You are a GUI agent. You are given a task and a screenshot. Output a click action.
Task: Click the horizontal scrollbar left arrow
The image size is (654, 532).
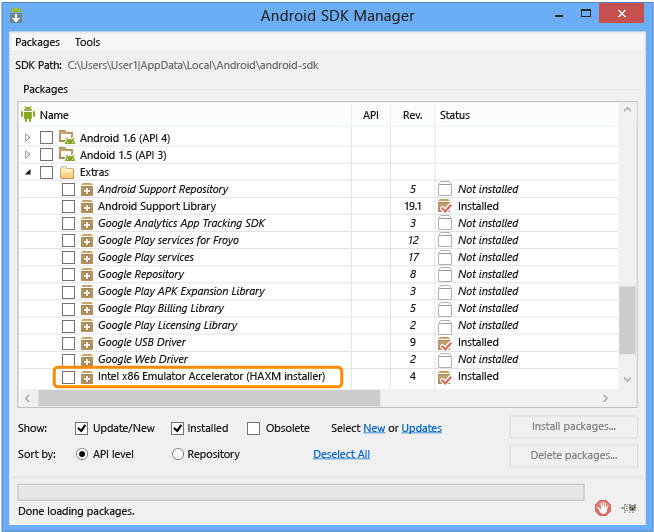pyautogui.click(x=28, y=398)
